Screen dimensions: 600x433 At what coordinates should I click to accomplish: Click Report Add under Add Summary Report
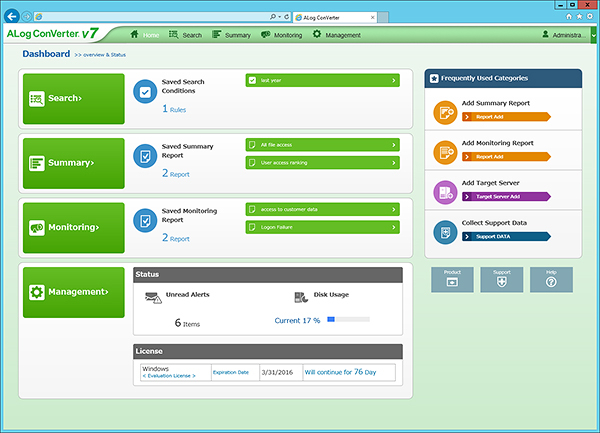506,117
